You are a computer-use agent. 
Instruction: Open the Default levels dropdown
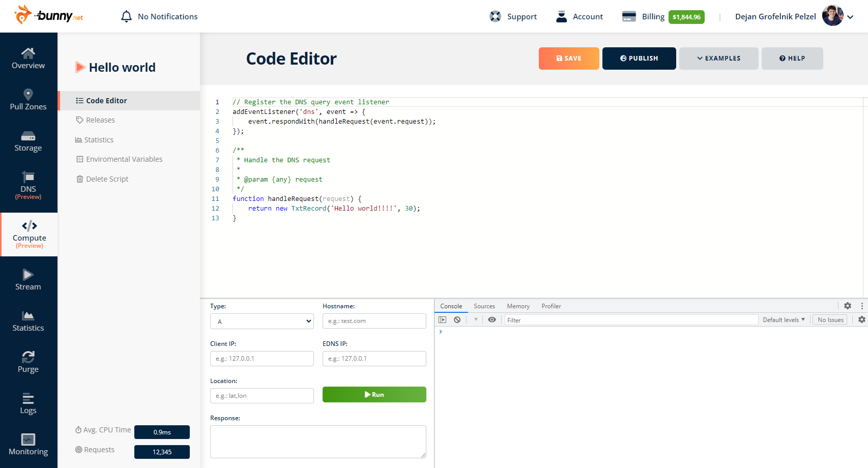pos(784,319)
